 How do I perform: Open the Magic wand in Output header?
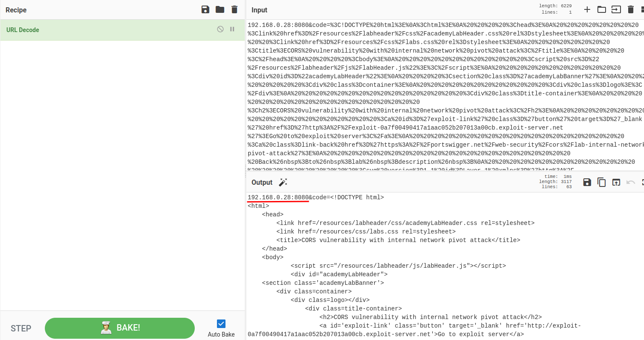coord(283,182)
